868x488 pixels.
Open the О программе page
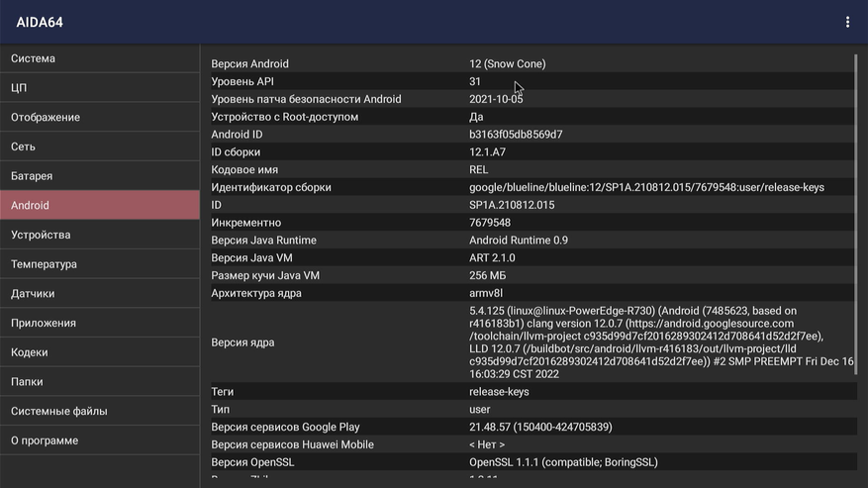click(100, 439)
